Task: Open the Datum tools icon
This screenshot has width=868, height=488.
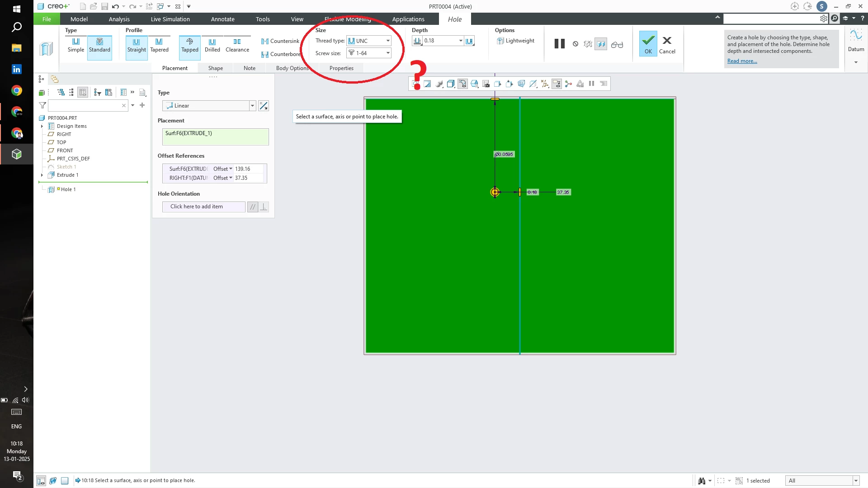Action: click(x=855, y=41)
